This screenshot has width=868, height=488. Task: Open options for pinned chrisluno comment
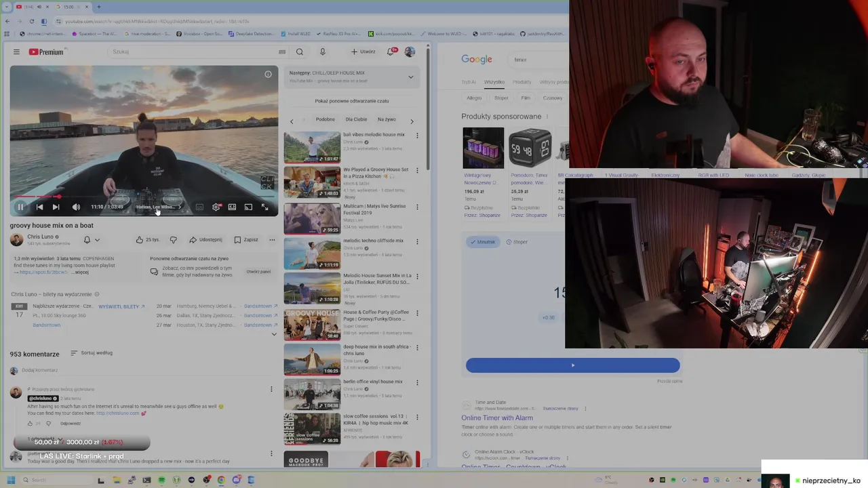coord(271,389)
